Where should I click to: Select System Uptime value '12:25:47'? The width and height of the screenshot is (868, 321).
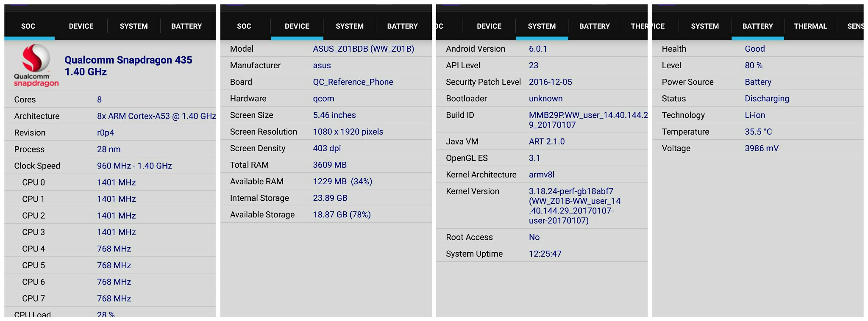[545, 254]
